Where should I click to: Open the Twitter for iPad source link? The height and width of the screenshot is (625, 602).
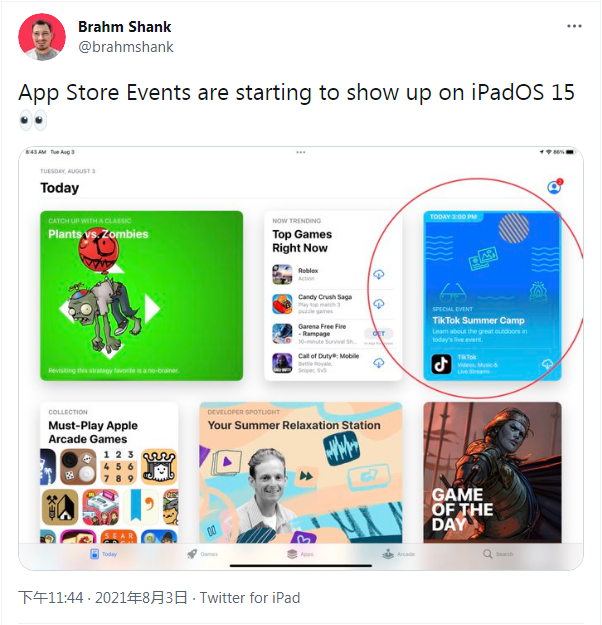pyautogui.click(x=250, y=598)
